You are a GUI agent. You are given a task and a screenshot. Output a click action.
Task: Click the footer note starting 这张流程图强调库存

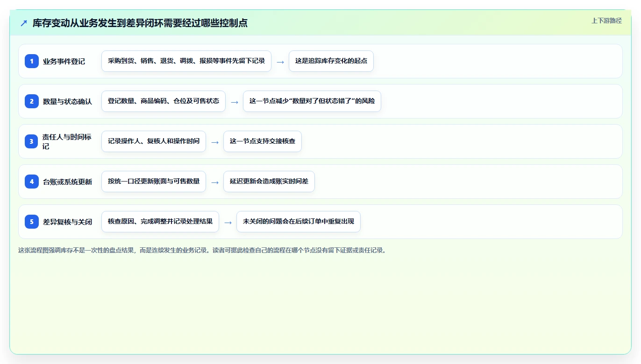[202, 250]
